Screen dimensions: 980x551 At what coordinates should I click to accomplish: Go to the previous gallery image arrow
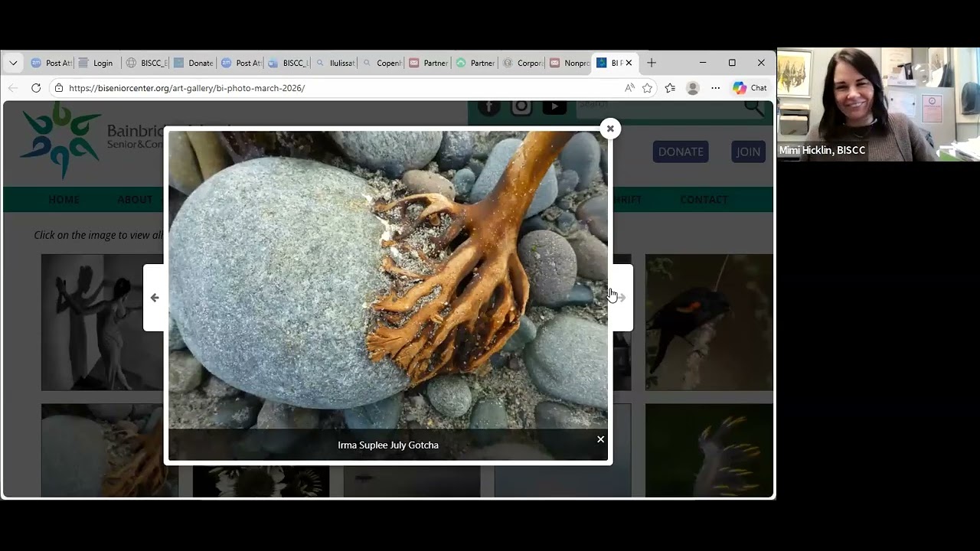(155, 298)
